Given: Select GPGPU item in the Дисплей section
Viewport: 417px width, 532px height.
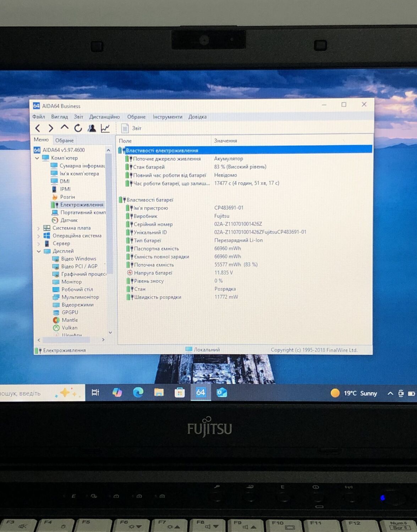Looking at the screenshot, I should coord(70,312).
